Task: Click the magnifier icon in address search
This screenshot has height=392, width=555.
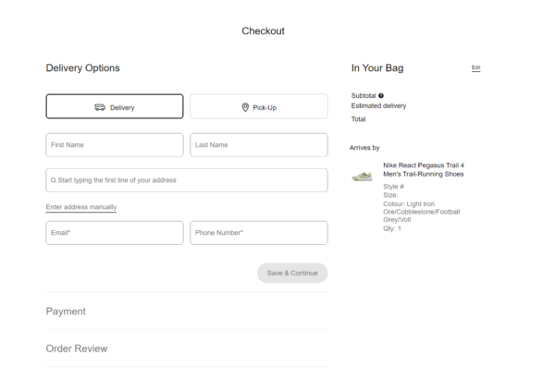Action: 54,179
